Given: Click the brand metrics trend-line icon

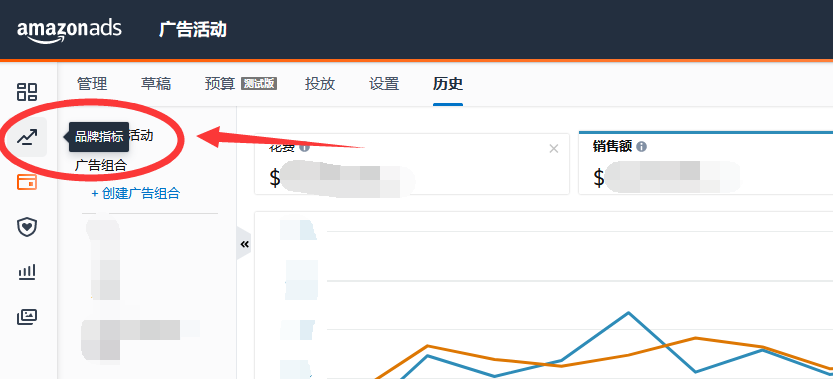Looking at the screenshot, I should pyautogui.click(x=27, y=137).
